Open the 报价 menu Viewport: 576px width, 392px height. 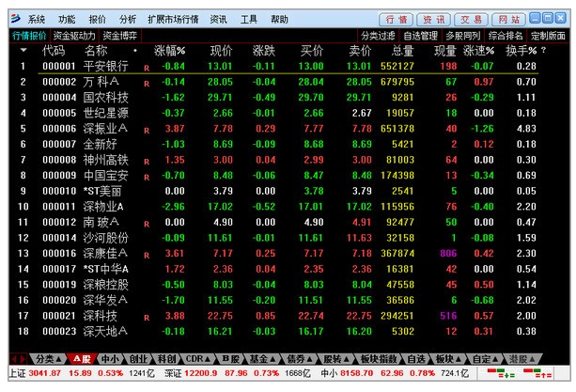point(97,19)
